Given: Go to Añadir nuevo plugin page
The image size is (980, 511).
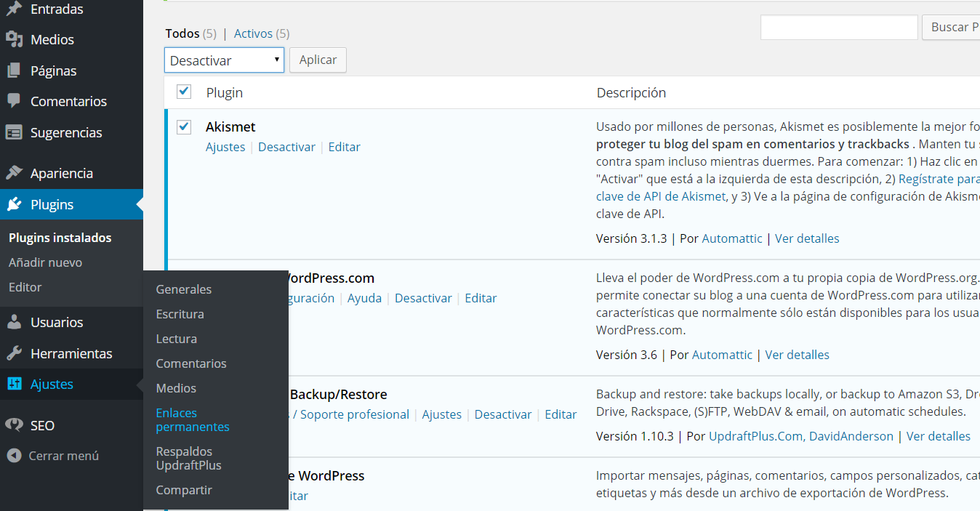Looking at the screenshot, I should (45, 262).
